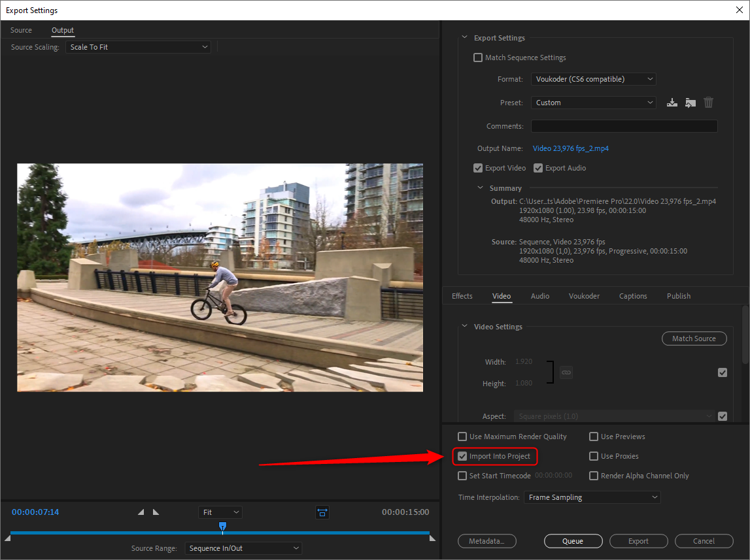Click the Save Preset icon

(672, 103)
